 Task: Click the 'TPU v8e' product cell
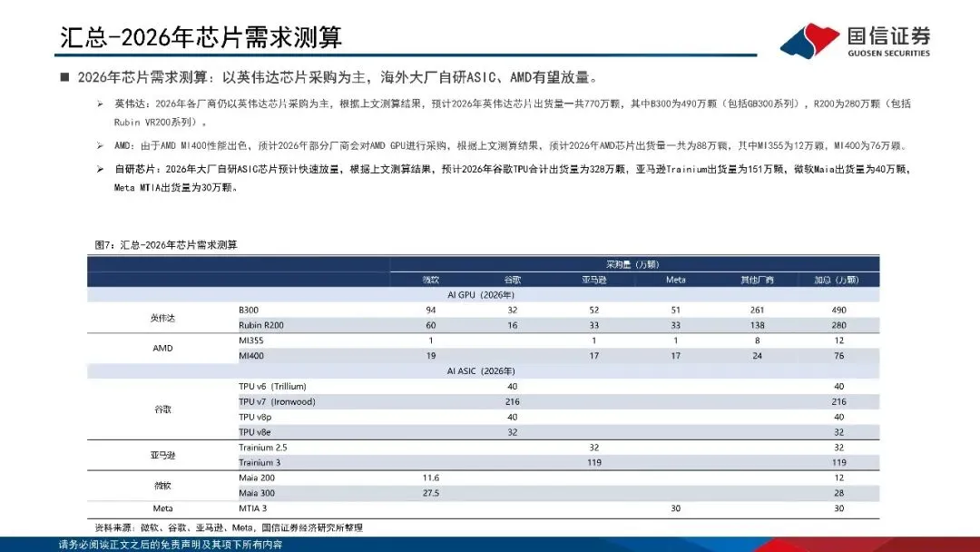coord(254,432)
